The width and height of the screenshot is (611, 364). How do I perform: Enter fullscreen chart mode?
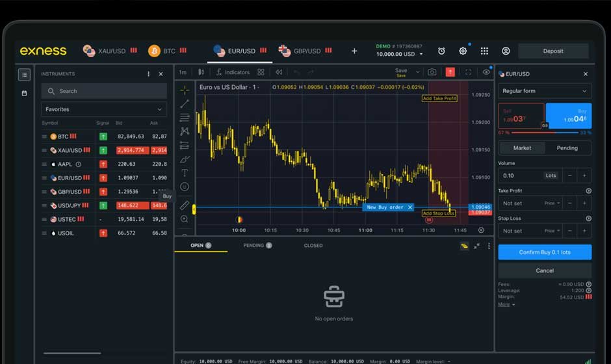469,72
